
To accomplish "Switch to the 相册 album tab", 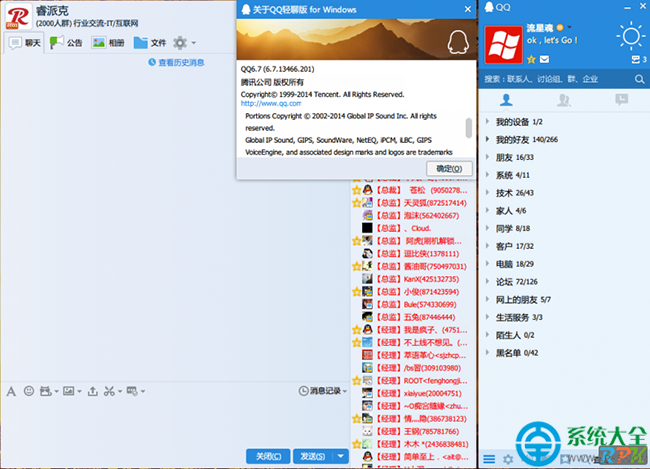I will click(x=108, y=43).
